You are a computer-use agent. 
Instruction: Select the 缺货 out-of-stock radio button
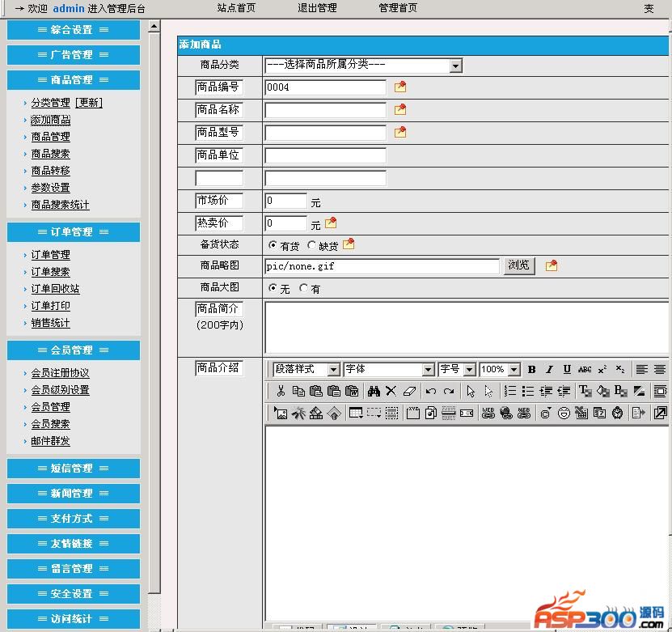[x=311, y=245]
